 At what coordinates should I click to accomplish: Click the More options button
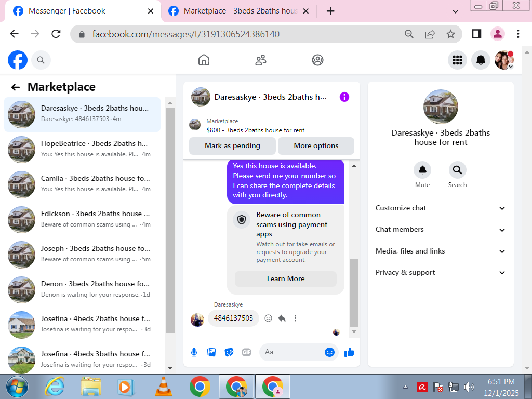[316, 146]
